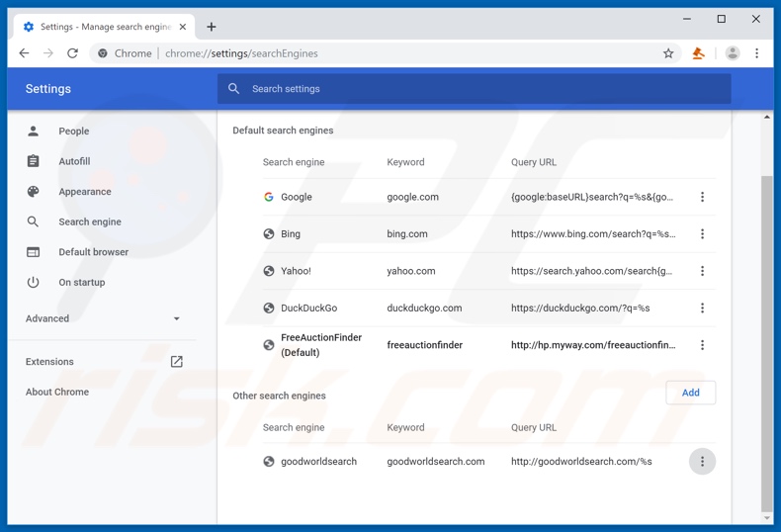Open On startup settings
781x532 pixels.
click(x=82, y=283)
